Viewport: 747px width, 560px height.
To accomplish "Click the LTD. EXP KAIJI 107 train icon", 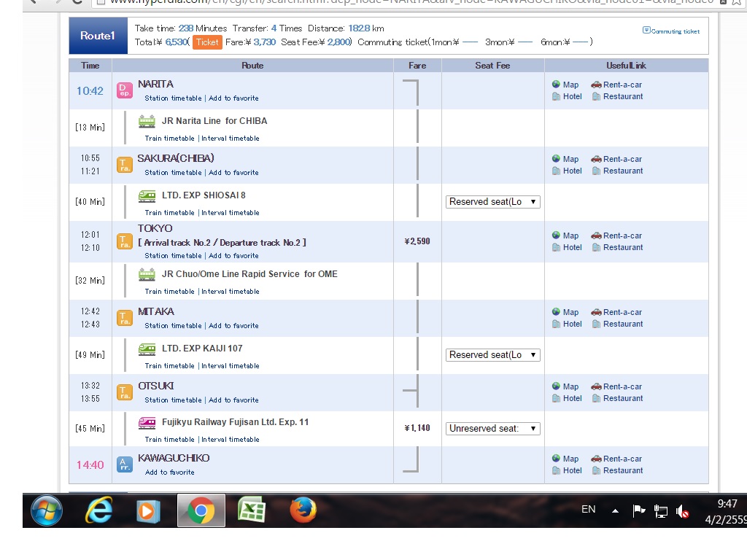I will 147,349.
